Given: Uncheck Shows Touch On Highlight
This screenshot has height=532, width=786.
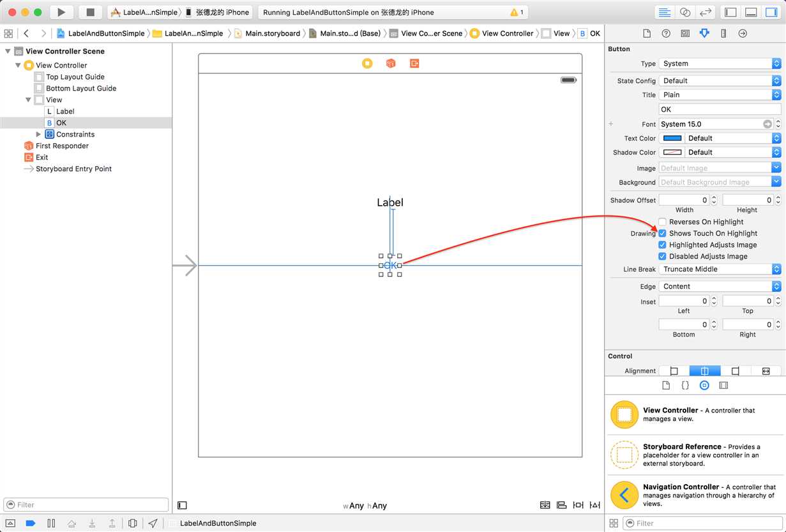Looking at the screenshot, I should click(663, 233).
